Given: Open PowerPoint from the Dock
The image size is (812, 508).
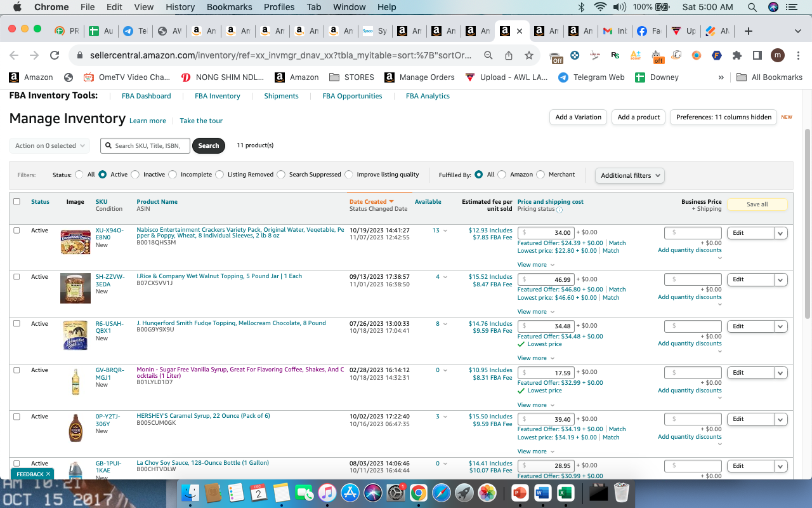Looking at the screenshot, I should point(520,492).
